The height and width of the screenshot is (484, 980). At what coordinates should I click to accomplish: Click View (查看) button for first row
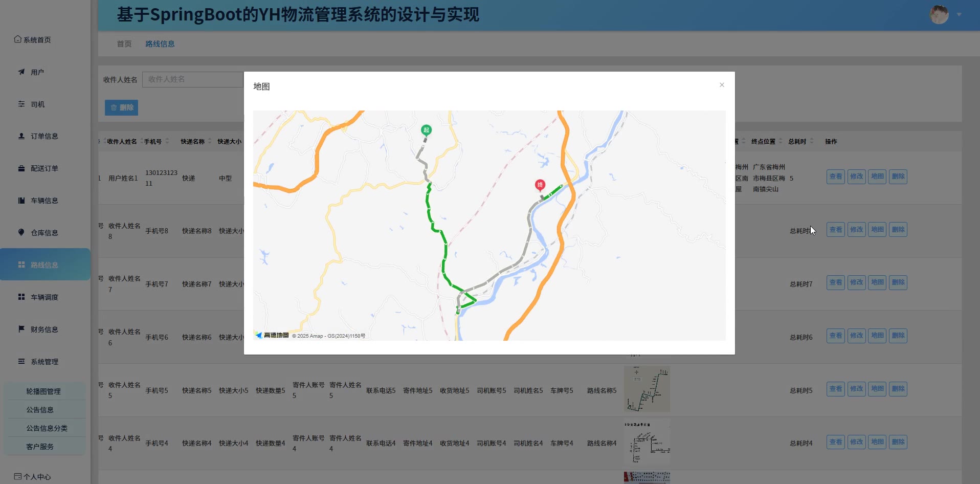(835, 177)
